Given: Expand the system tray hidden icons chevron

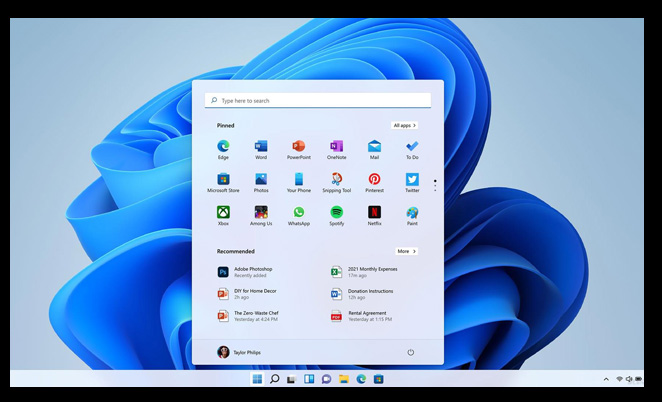Looking at the screenshot, I should 606,379.
